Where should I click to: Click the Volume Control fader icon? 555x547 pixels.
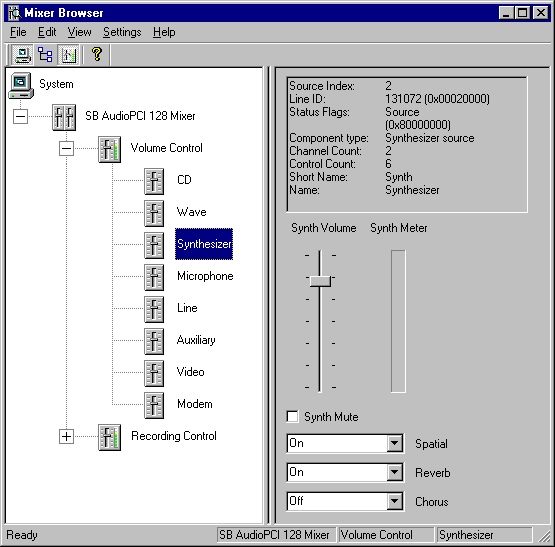coord(109,149)
